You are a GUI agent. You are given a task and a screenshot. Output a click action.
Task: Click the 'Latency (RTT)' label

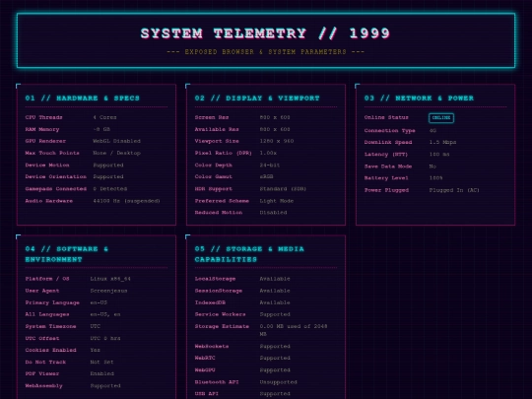[x=386, y=155]
